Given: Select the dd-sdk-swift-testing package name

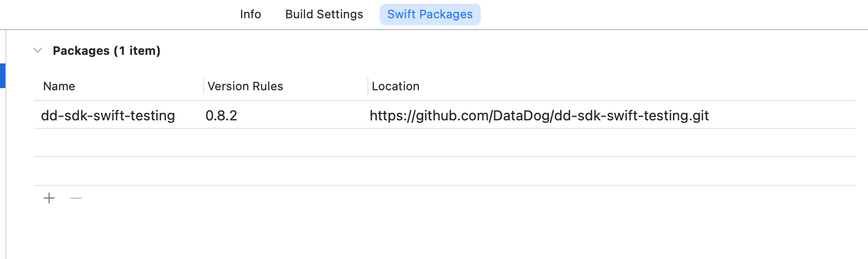Looking at the screenshot, I should [x=108, y=116].
